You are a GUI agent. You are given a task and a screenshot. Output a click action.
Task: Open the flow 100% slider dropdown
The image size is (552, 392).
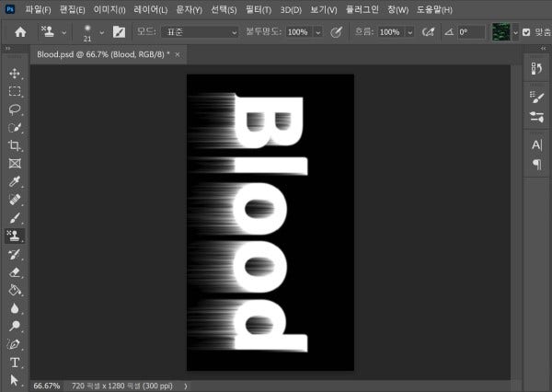409,32
